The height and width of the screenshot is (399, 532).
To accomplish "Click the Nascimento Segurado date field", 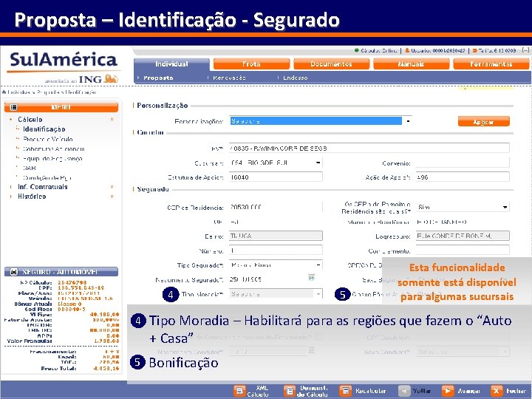I will pyautogui.click(x=267, y=279).
